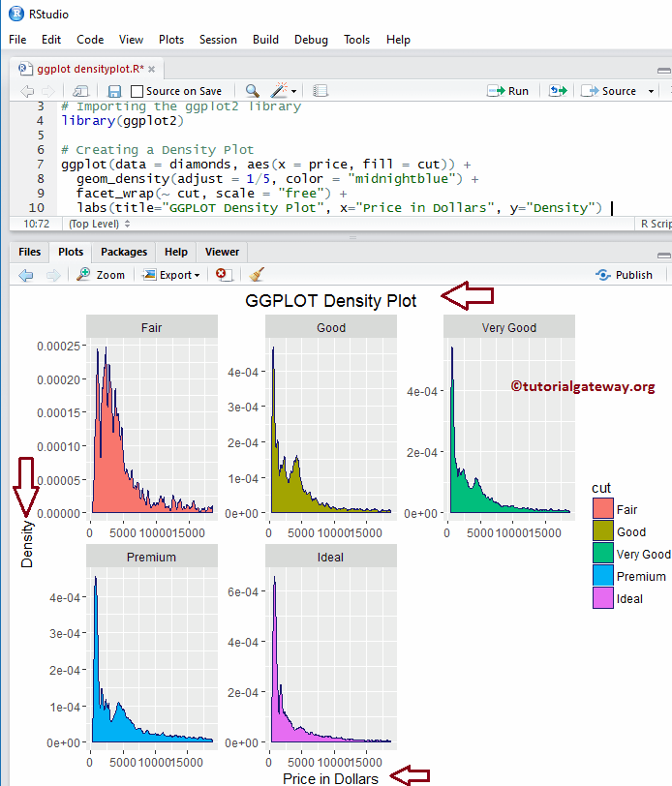Switch to the Help pane tab
The width and height of the screenshot is (672, 786).
pyautogui.click(x=176, y=252)
